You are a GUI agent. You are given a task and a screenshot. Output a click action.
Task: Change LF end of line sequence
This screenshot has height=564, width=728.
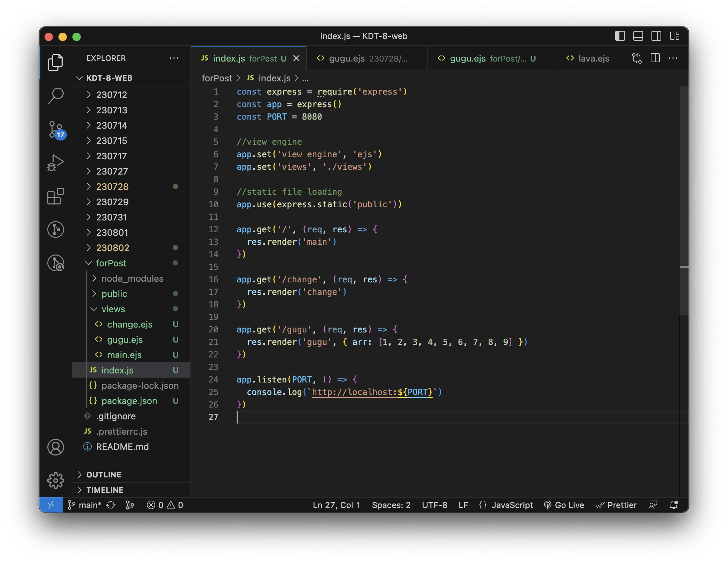463,505
